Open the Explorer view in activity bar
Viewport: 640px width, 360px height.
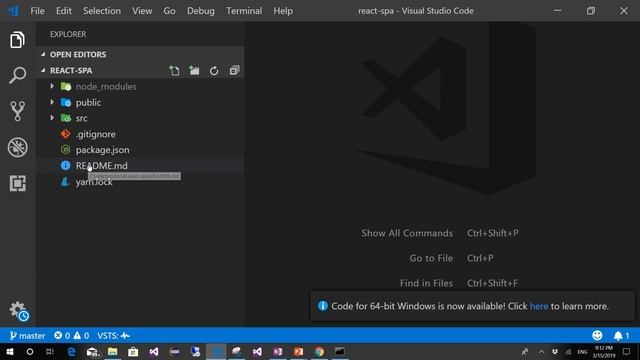click(17, 40)
